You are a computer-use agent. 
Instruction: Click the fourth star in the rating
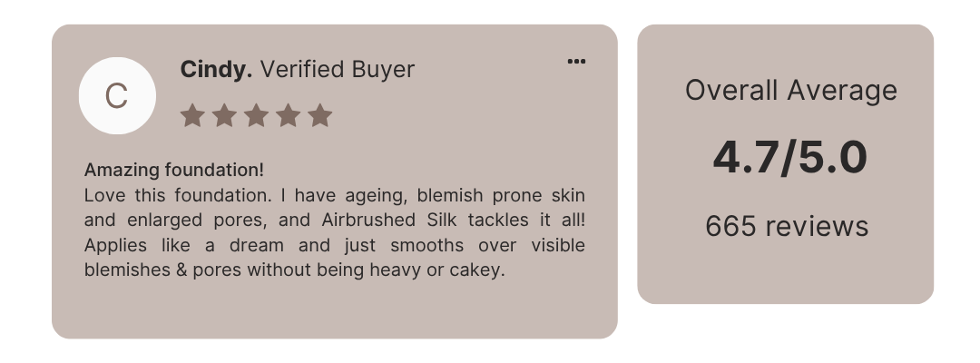click(x=288, y=115)
